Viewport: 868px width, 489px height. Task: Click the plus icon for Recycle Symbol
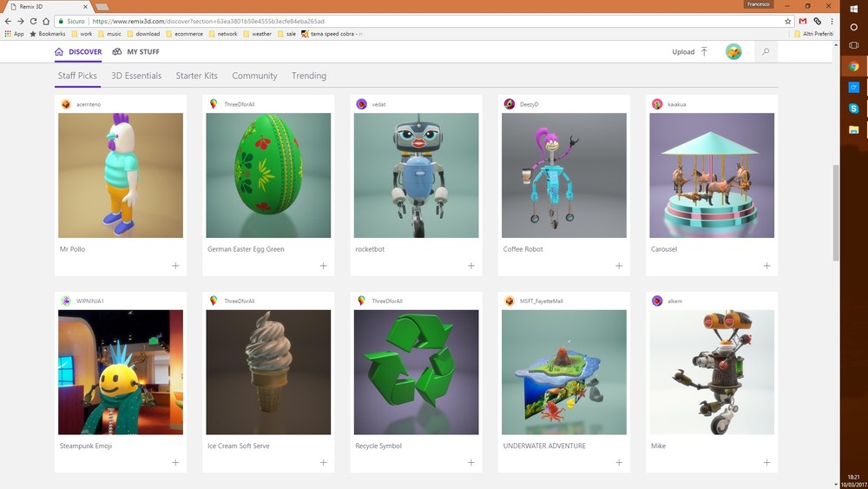471,463
